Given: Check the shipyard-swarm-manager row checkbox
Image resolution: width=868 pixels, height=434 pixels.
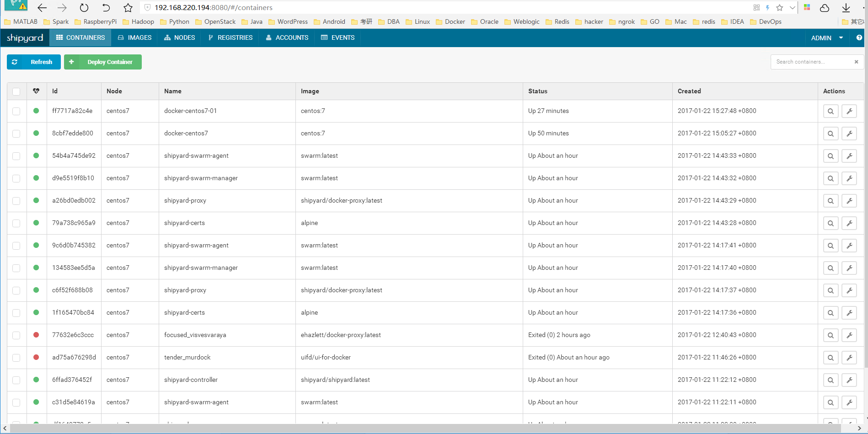Looking at the screenshot, I should click(x=16, y=178).
